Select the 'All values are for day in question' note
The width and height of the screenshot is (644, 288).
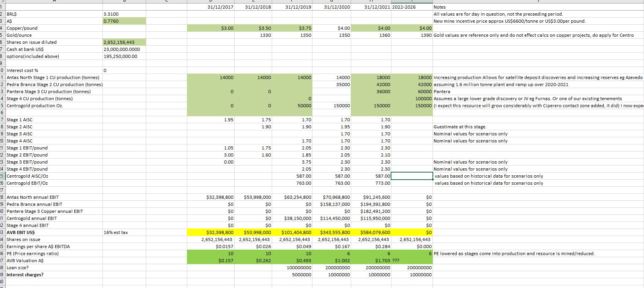click(x=498, y=14)
